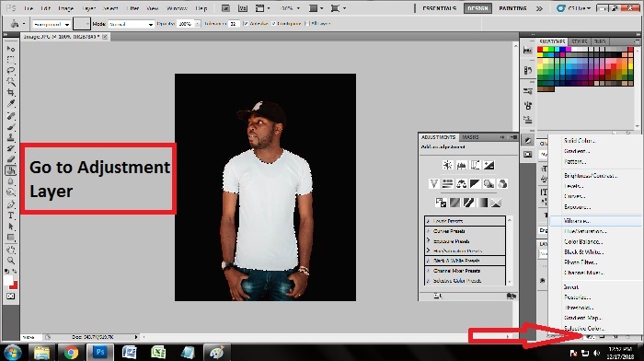Click Exposure icon in Adjustments panel
This screenshot has height=361, width=644.
(x=489, y=165)
